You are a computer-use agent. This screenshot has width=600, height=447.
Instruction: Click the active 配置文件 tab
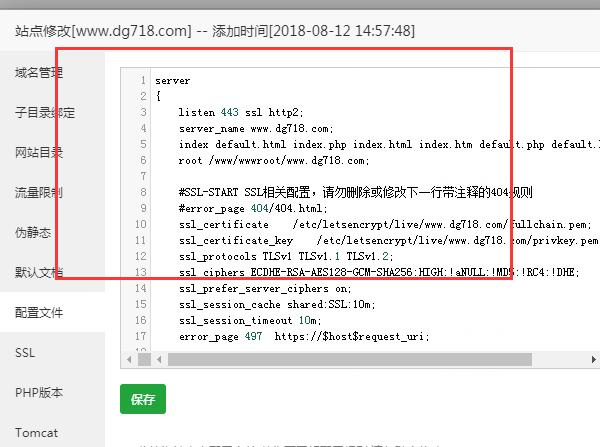click(39, 313)
